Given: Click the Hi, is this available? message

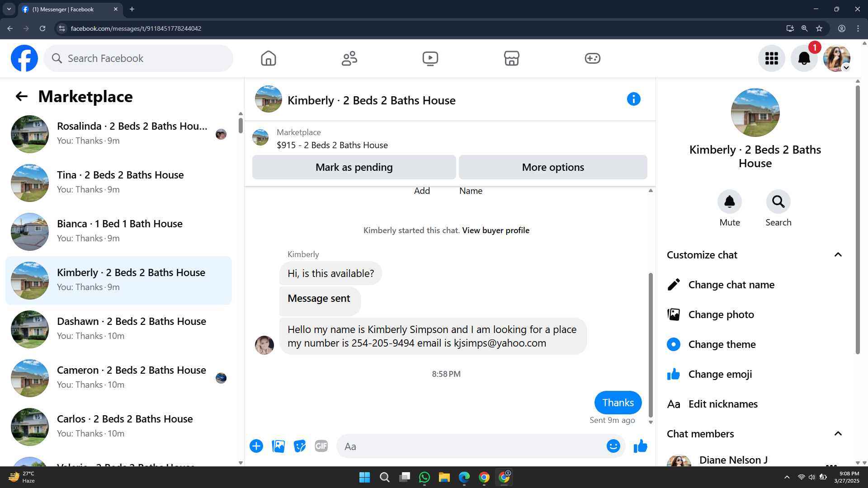Looking at the screenshot, I should pyautogui.click(x=330, y=273).
